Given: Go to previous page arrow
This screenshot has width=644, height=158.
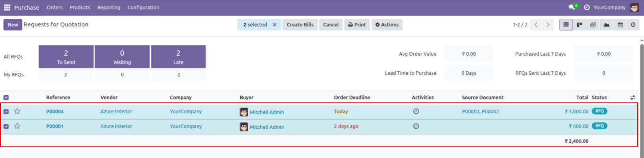Looking at the screenshot, I should 536,25.
